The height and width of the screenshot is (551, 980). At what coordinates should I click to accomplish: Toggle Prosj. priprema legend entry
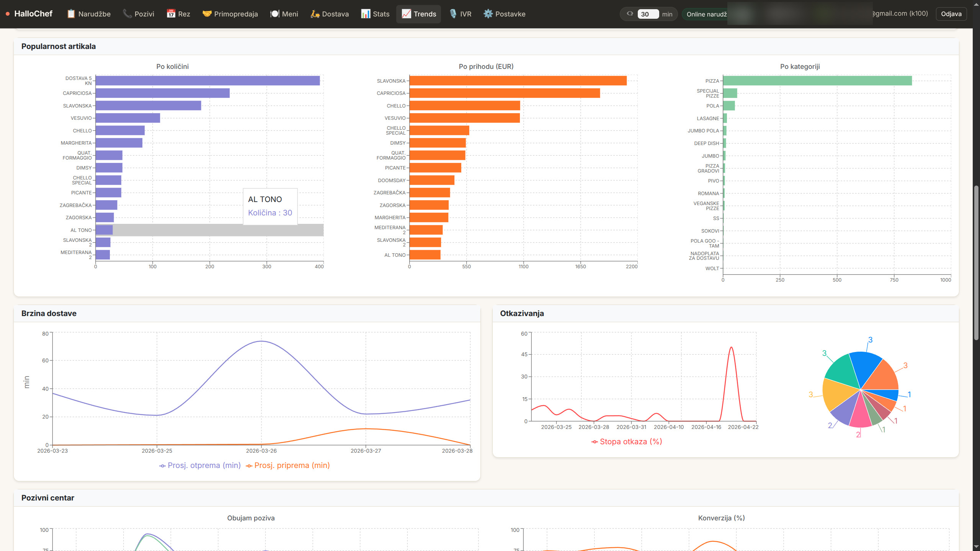click(288, 465)
